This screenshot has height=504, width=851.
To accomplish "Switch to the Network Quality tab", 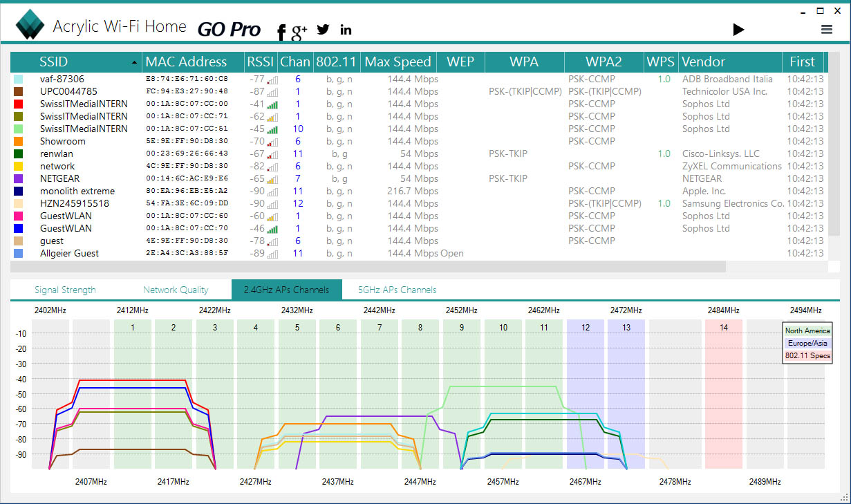I will point(176,290).
